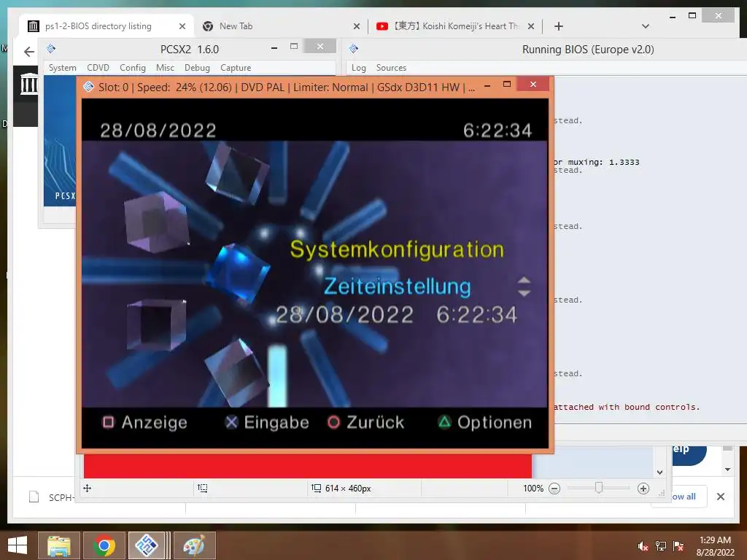Open the Misc menu in PCSX2
The width and height of the screenshot is (747, 560).
pos(165,68)
